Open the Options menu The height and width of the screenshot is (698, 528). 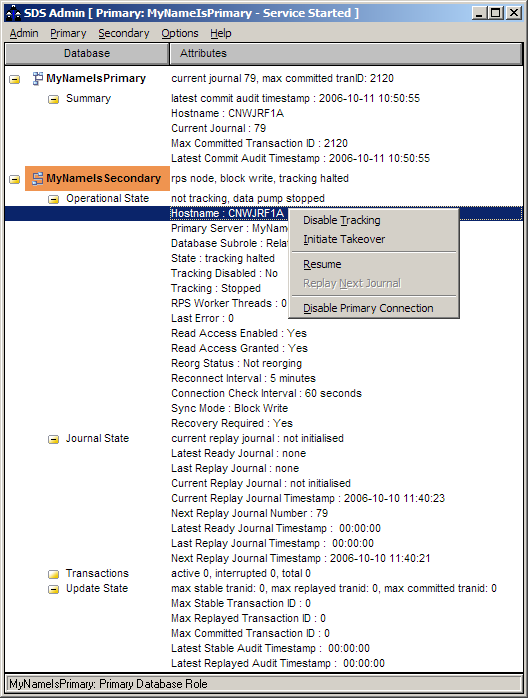[180, 33]
